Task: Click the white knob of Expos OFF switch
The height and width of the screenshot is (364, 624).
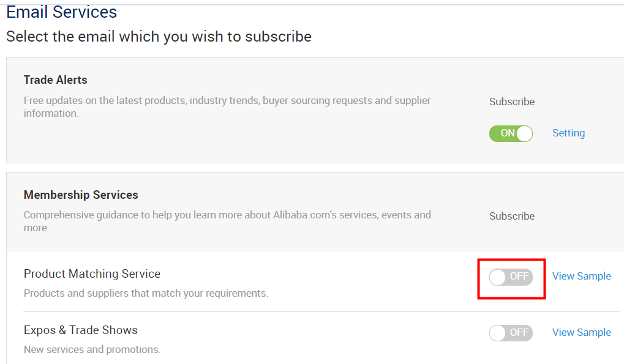Action: point(497,333)
